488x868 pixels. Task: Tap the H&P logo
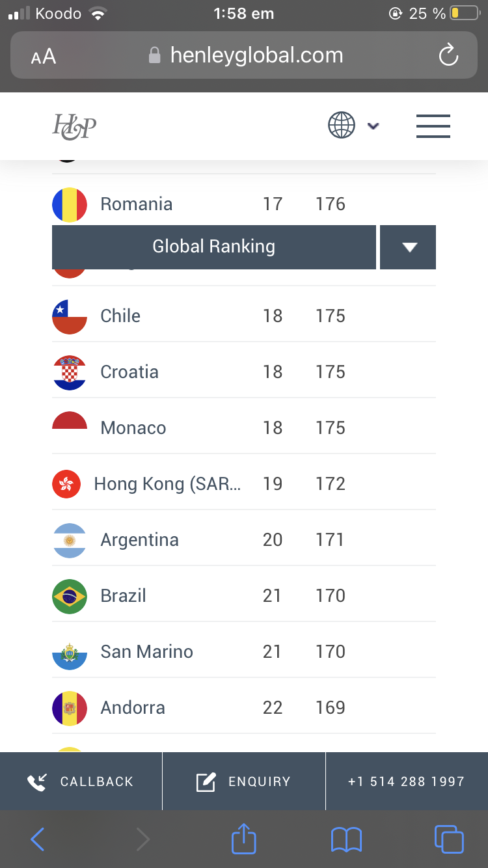(74, 126)
